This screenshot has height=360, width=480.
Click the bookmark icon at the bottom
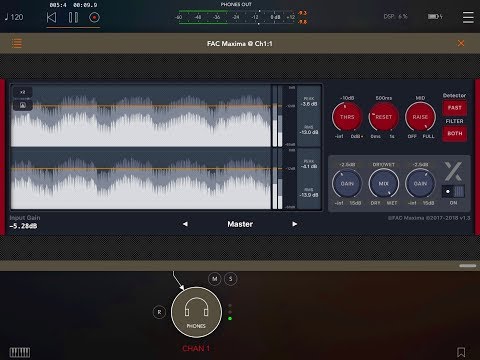461,352
